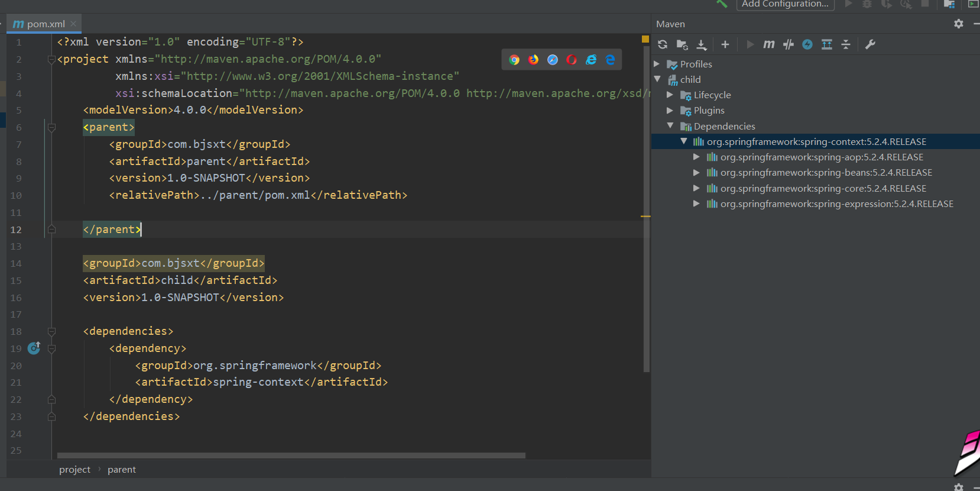This screenshot has height=491, width=980.
Task: Expand spring-aop dependency arrow
Action: (696, 157)
